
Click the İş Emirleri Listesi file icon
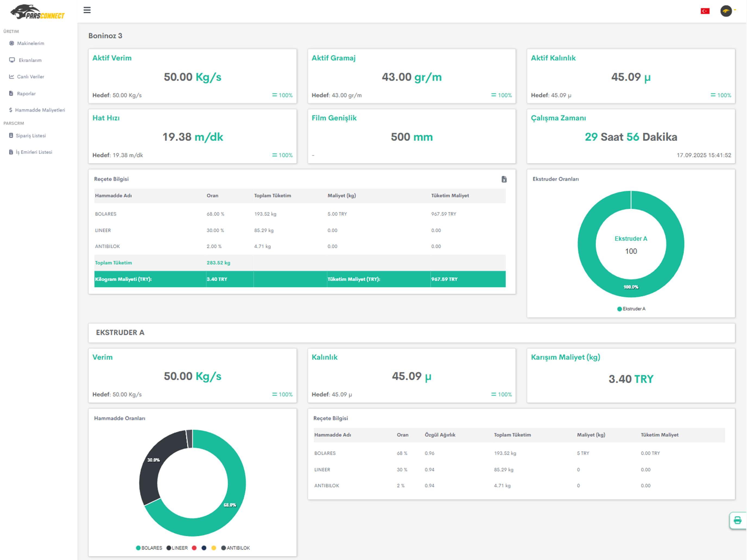pyautogui.click(x=11, y=152)
